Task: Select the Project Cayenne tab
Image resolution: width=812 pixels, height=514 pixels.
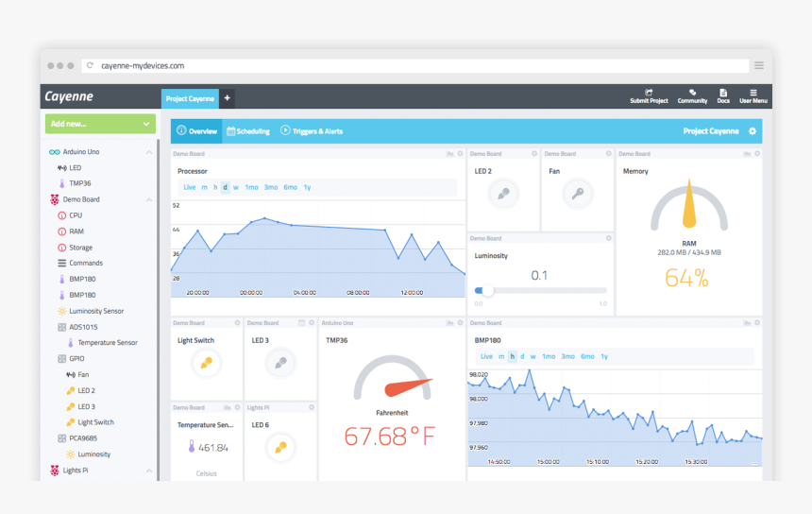Action: [190, 98]
